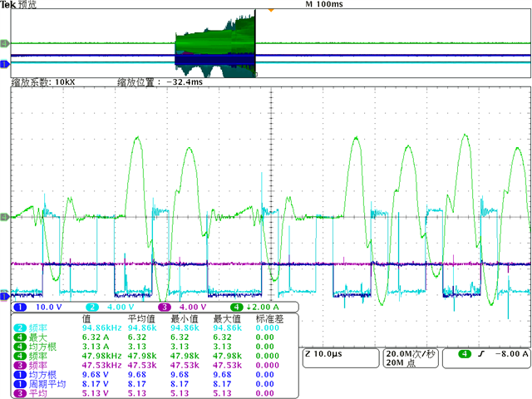Select the channel 3 badge in the 平均 row

click(x=20, y=393)
